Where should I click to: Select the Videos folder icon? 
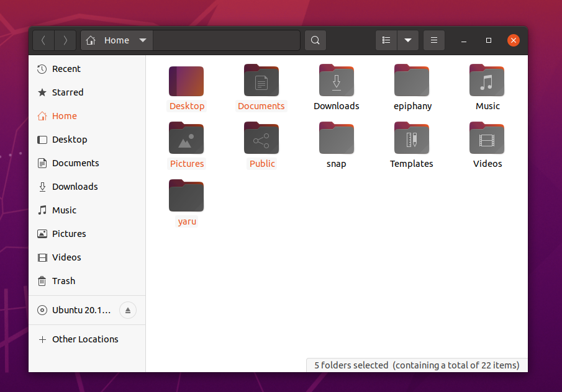click(x=487, y=138)
